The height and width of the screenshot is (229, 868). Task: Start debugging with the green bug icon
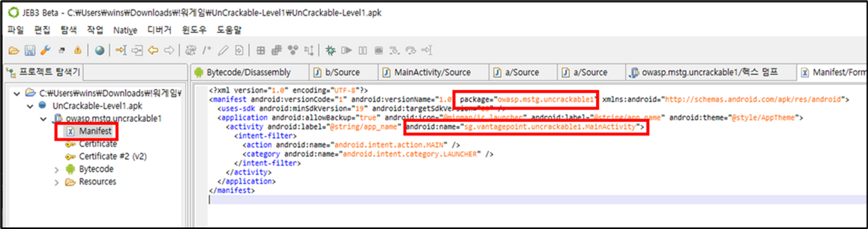tap(330, 50)
